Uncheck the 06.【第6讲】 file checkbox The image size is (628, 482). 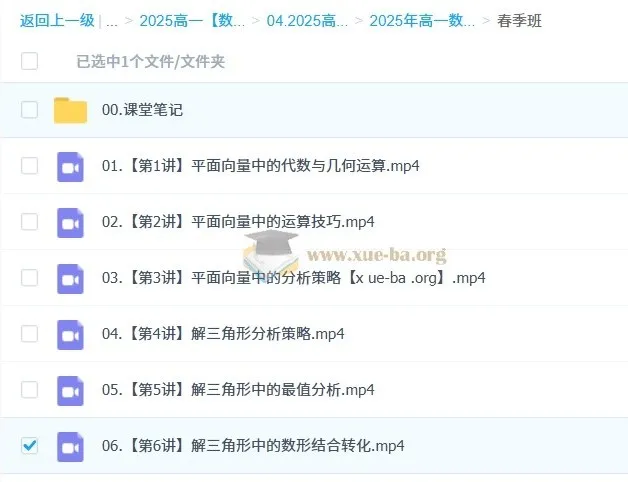pos(29,446)
